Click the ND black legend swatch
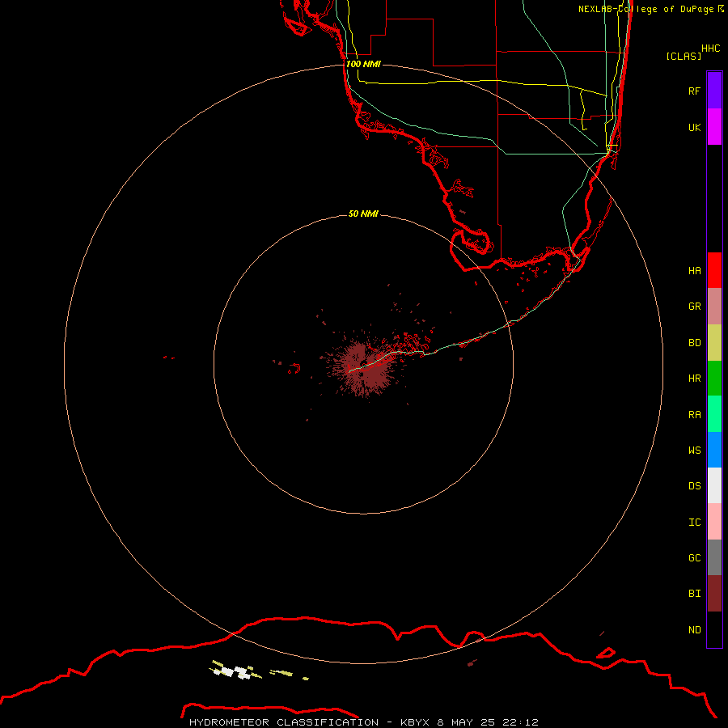This screenshot has width=728, height=728. 714,629
